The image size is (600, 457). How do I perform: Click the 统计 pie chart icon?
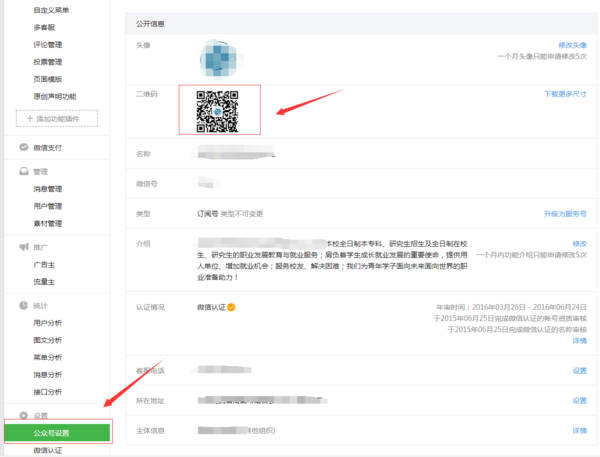pyautogui.click(x=24, y=305)
